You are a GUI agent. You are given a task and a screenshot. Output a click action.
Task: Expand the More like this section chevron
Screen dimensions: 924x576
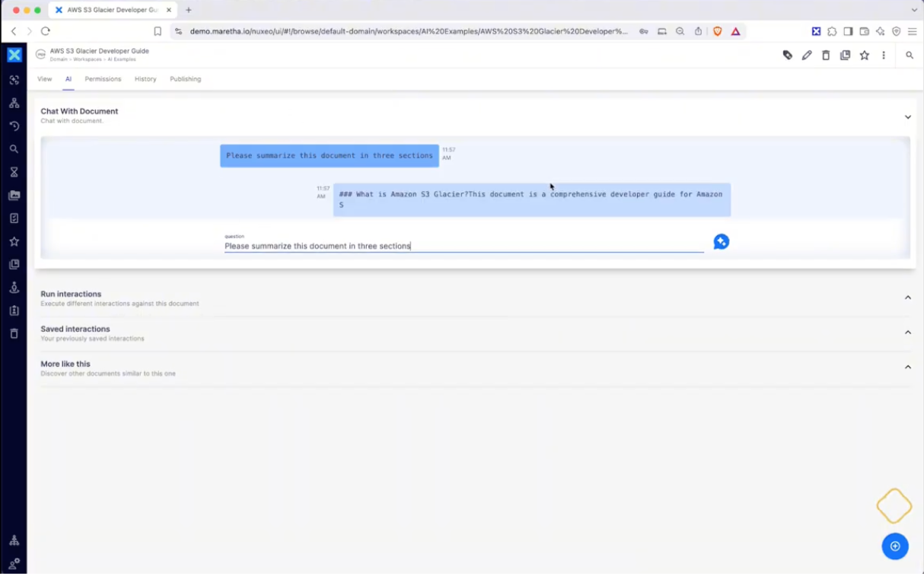[908, 367]
